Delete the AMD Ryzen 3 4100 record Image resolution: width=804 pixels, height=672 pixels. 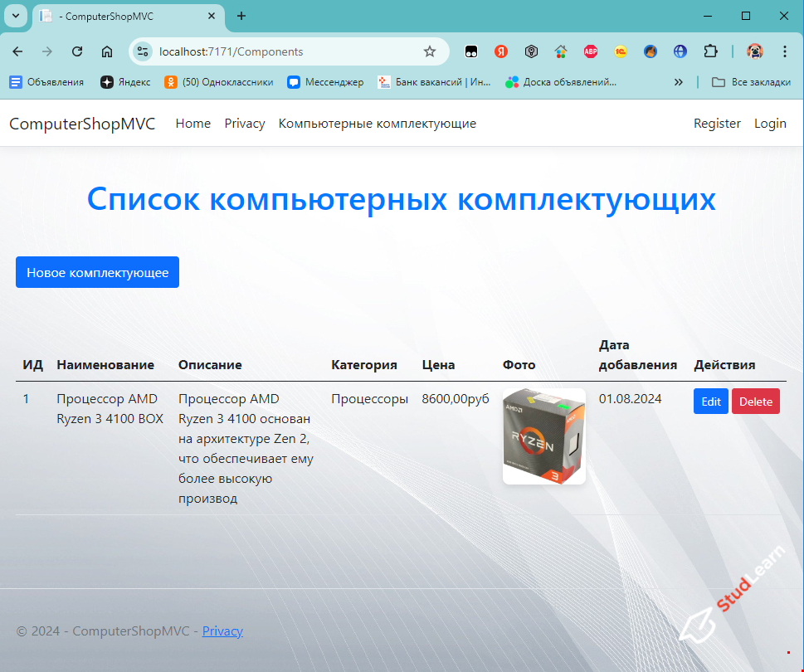[755, 401]
